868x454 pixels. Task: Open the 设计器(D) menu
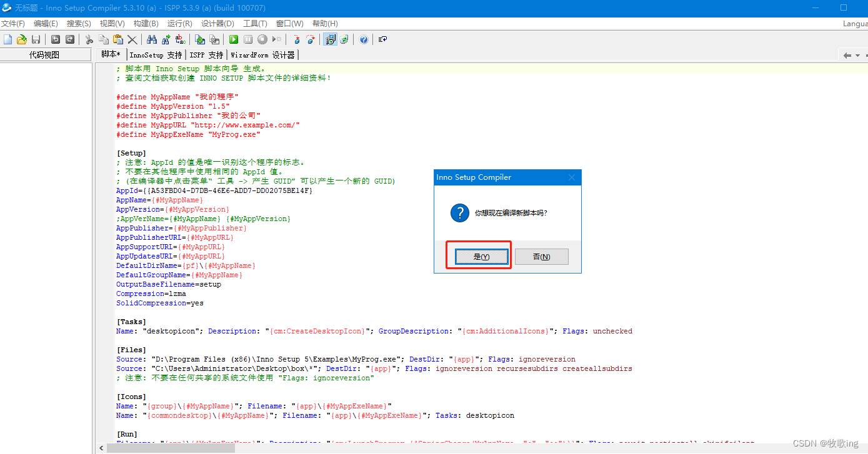click(217, 23)
